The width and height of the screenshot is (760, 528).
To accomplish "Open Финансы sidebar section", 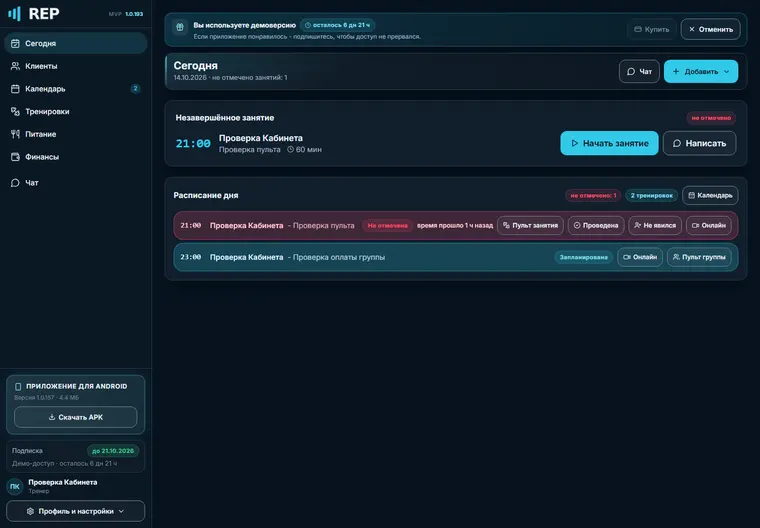I will 76,157.
